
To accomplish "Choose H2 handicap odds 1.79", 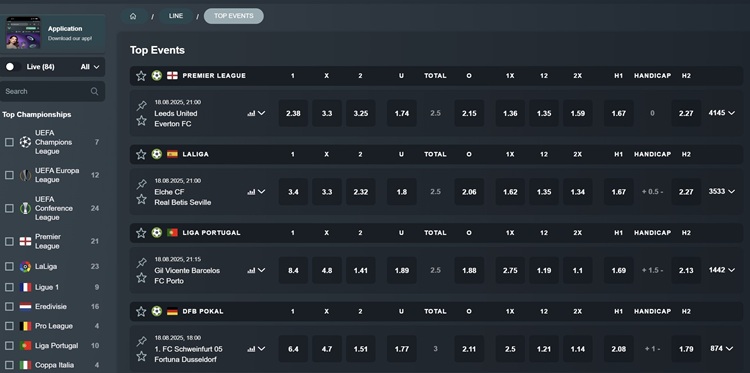I will [x=686, y=349].
